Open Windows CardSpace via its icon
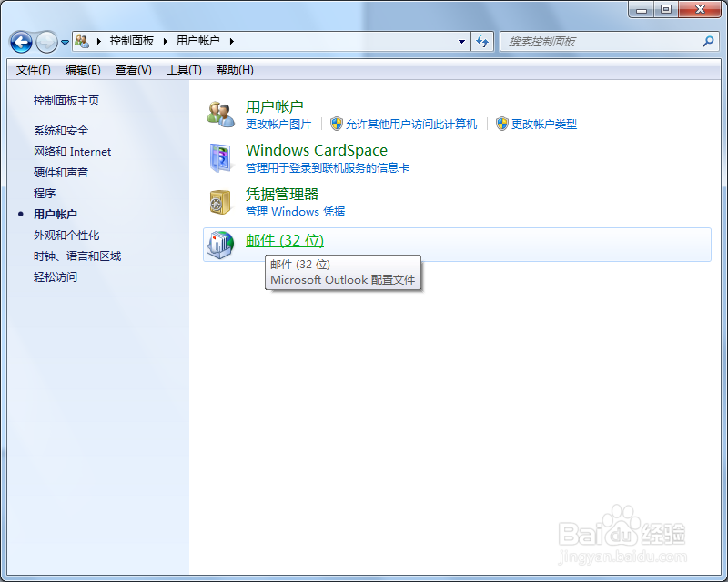728x582 pixels. pyautogui.click(x=220, y=157)
